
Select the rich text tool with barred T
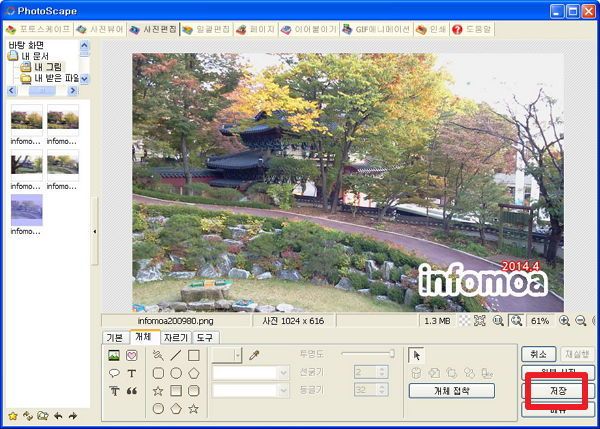coord(114,391)
